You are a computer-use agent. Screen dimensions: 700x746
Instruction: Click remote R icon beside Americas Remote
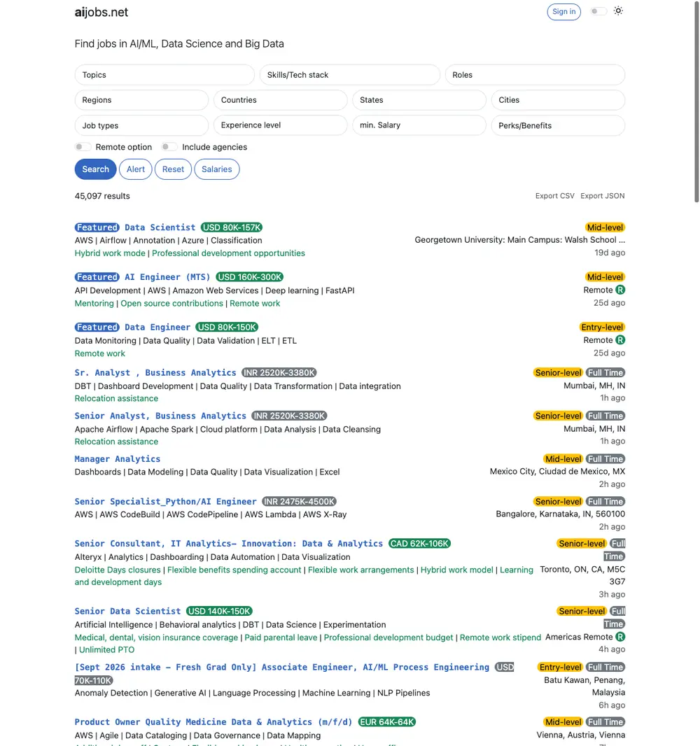pyautogui.click(x=620, y=637)
